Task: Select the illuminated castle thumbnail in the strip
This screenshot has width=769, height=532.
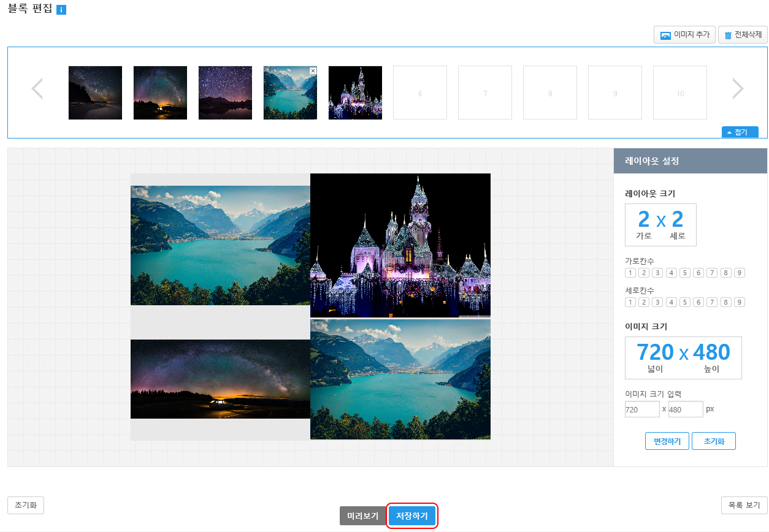Action: [x=355, y=93]
